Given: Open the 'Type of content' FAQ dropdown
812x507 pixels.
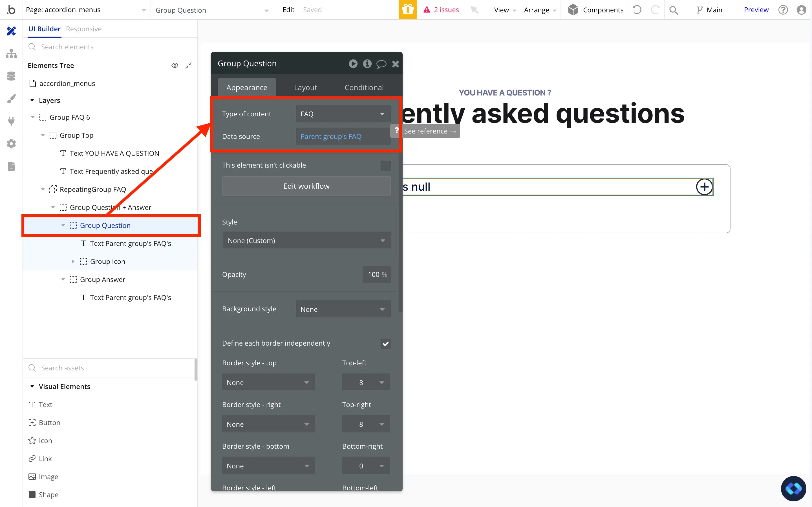Looking at the screenshot, I should coord(343,114).
